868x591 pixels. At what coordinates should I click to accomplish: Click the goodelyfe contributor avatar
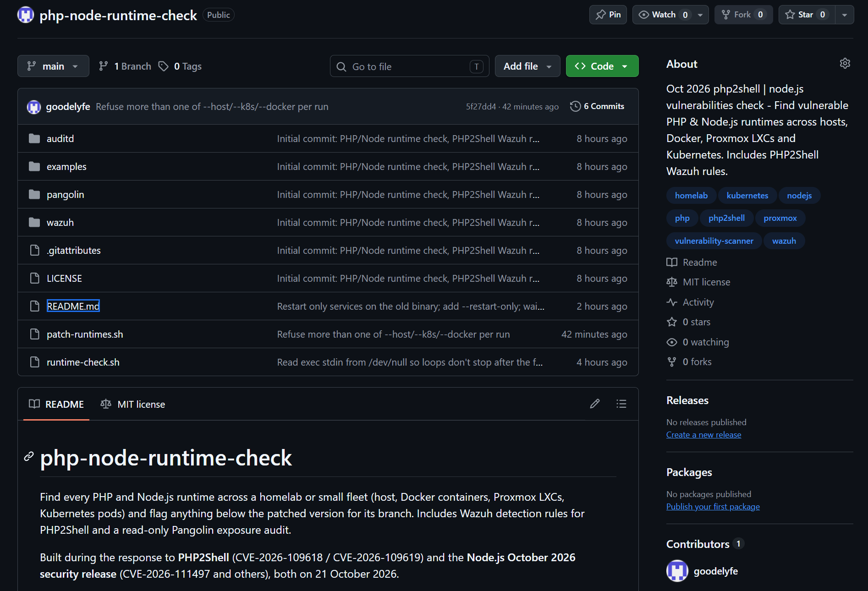click(x=677, y=571)
